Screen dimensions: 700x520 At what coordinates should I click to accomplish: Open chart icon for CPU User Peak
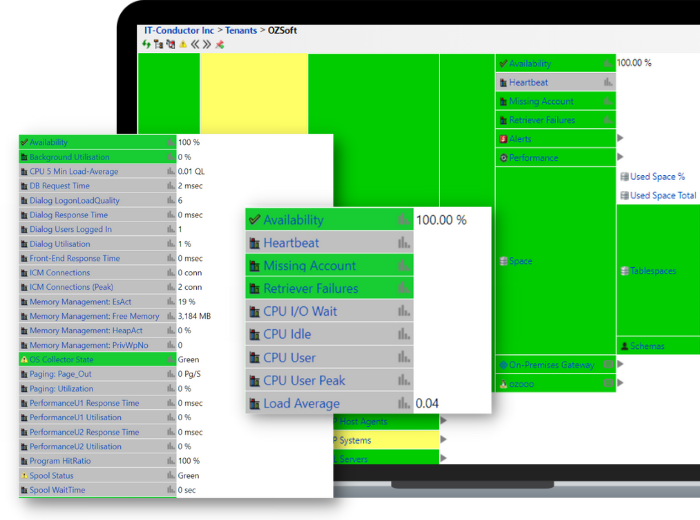(x=404, y=379)
